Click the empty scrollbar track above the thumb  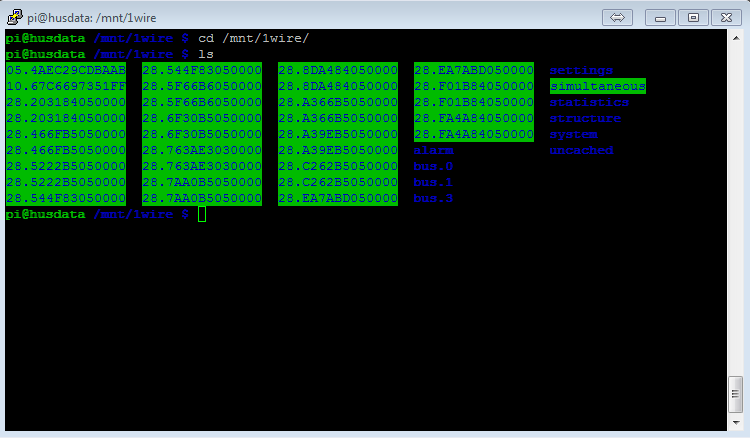click(736, 200)
